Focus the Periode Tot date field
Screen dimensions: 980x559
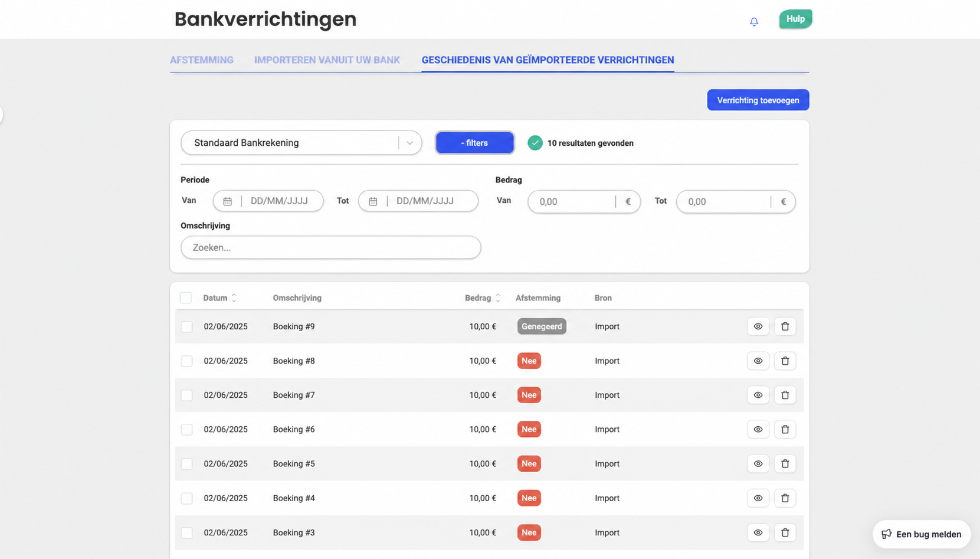click(418, 201)
